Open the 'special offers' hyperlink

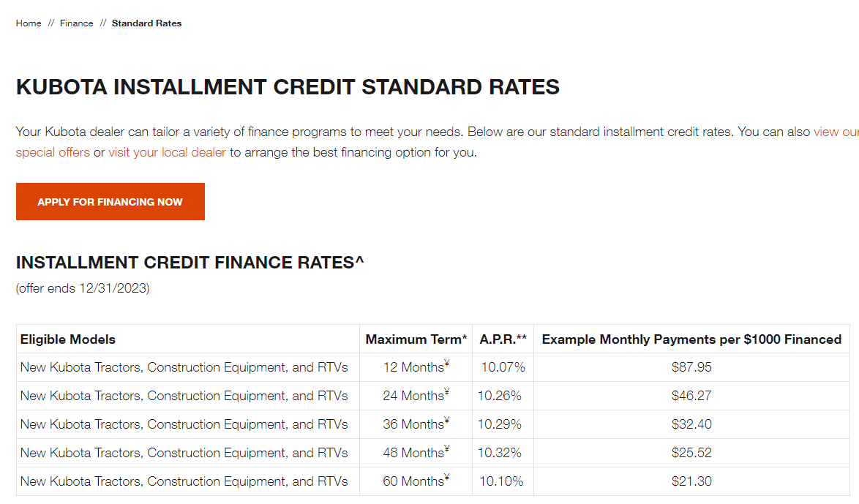pyautogui.click(x=53, y=153)
